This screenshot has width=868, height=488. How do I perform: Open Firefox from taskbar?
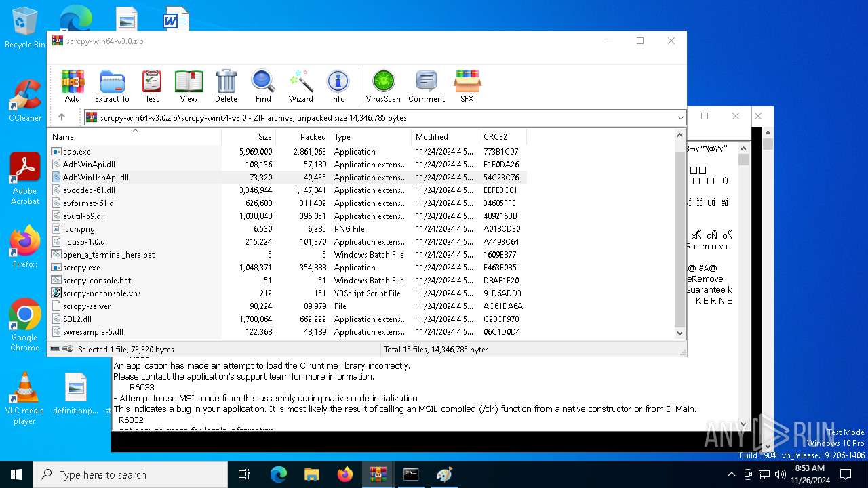pos(345,474)
